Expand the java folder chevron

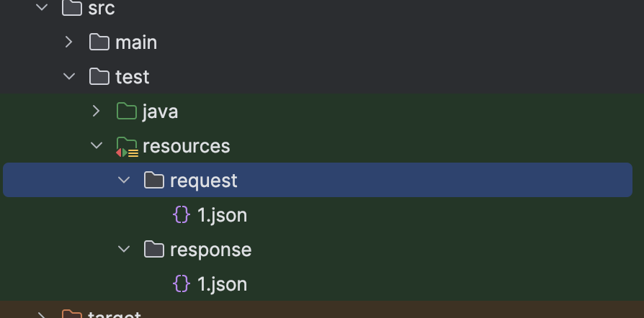click(x=97, y=112)
